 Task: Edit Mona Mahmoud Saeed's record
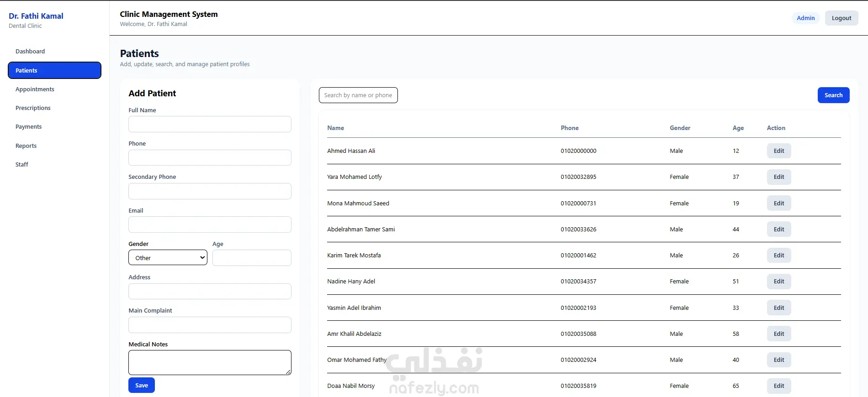tap(779, 204)
